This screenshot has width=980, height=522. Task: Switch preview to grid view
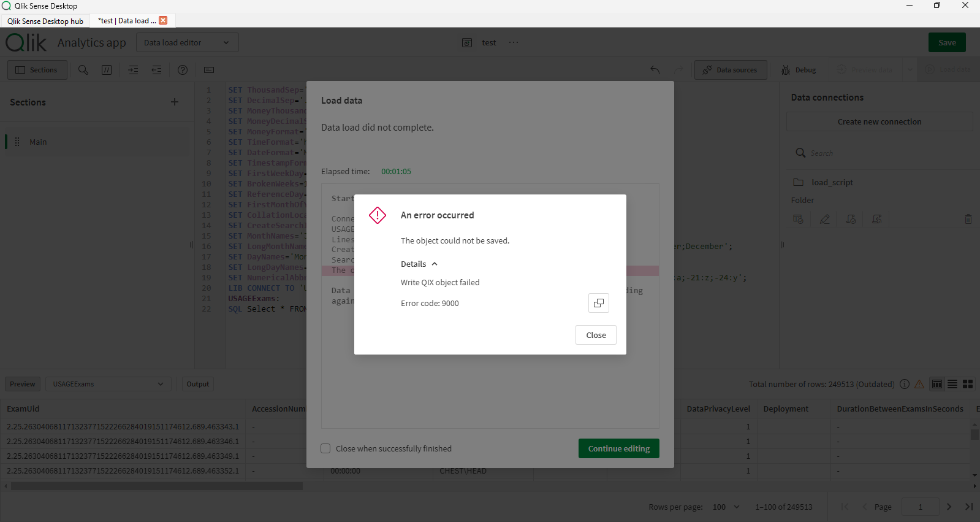(968, 384)
